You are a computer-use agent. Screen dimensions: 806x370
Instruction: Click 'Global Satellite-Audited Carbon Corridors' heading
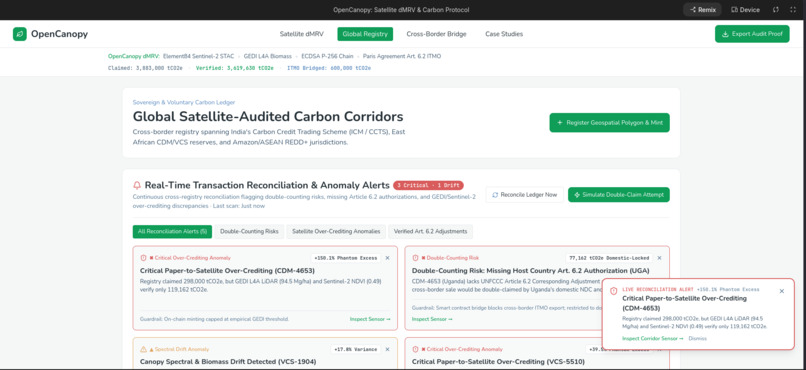coord(268,117)
